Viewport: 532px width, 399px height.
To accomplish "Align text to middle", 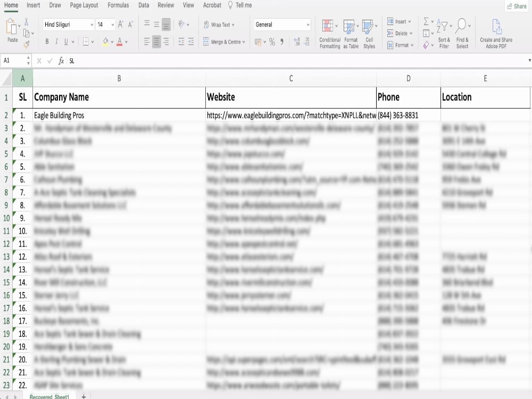I will click(156, 24).
